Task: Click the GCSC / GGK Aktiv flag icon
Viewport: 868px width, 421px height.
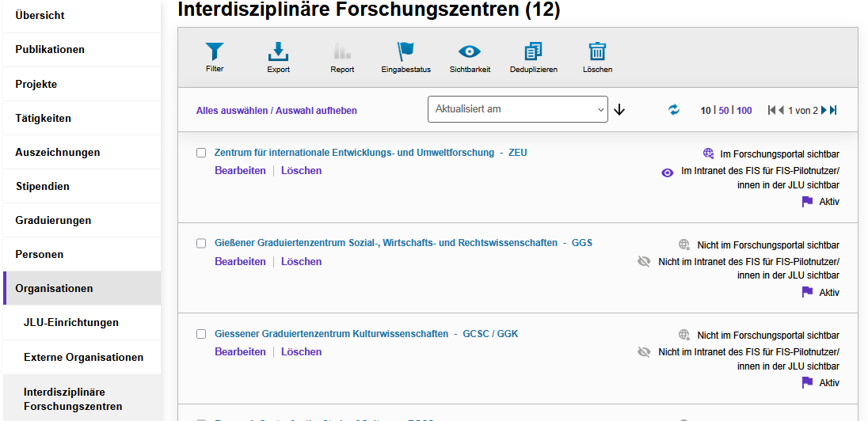Action: 807,382
